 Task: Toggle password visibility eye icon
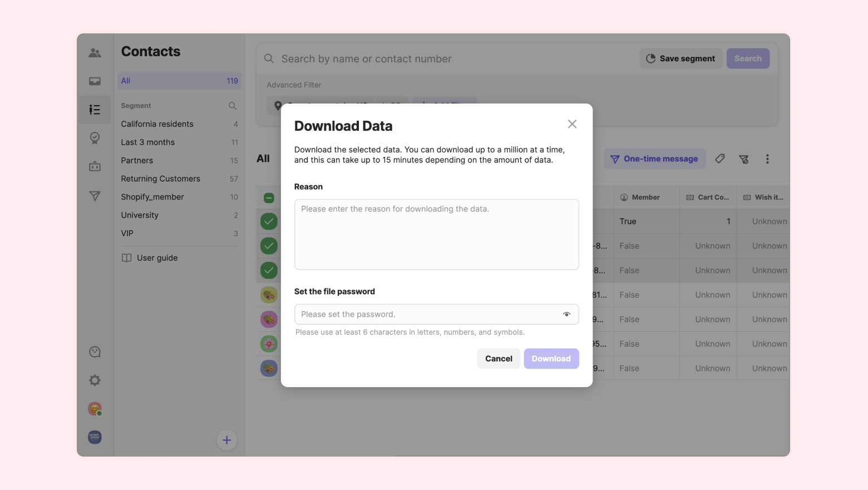(x=566, y=315)
